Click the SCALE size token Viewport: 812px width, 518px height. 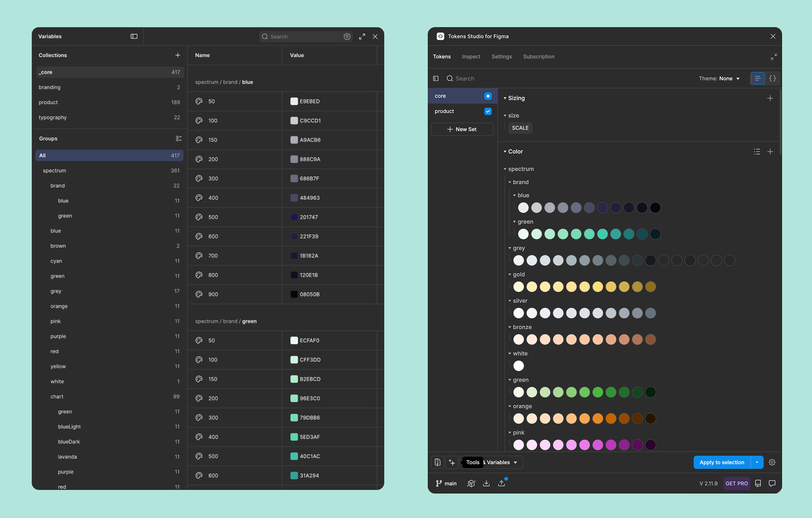[x=520, y=128]
